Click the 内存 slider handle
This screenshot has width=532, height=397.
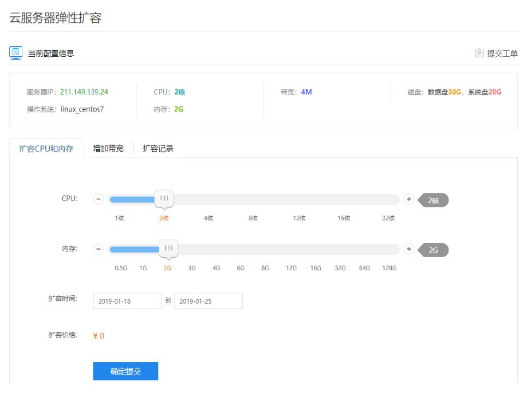[x=169, y=249]
